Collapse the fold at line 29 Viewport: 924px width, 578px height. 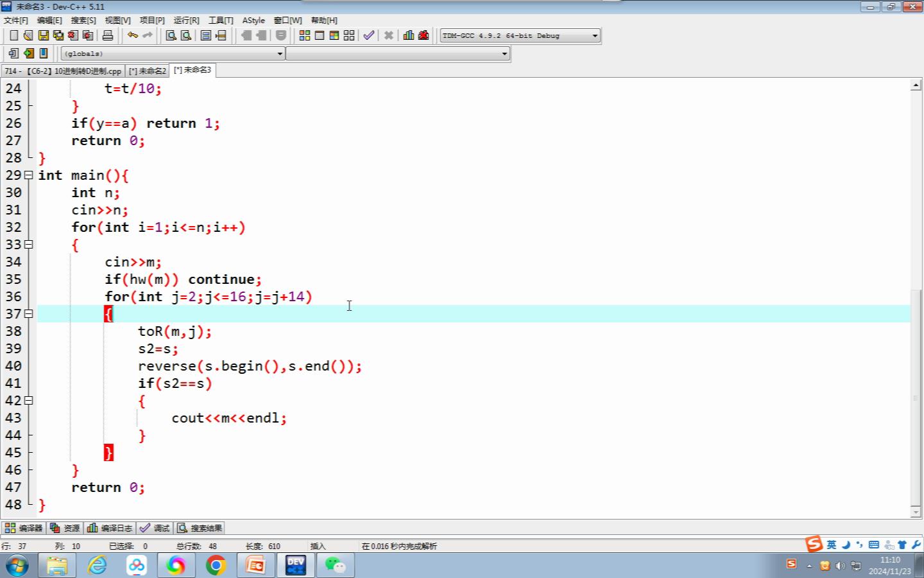[x=28, y=175]
